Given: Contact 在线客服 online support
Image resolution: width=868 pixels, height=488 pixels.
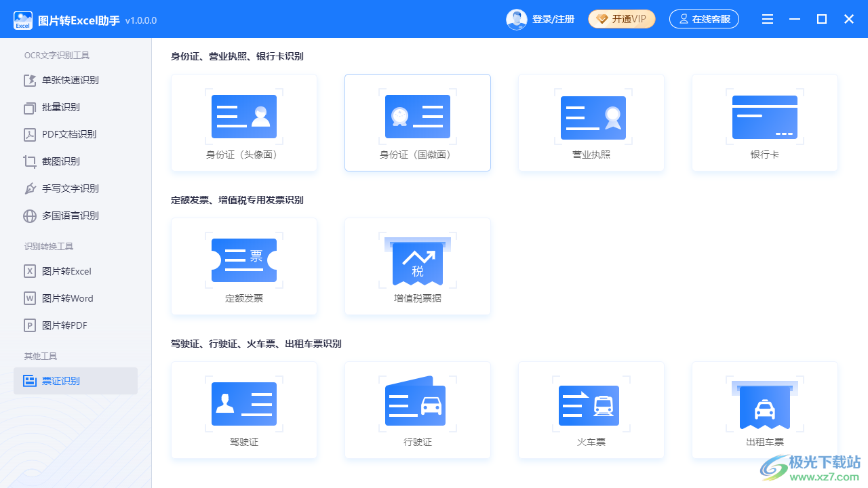Looking at the screenshot, I should coord(704,19).
